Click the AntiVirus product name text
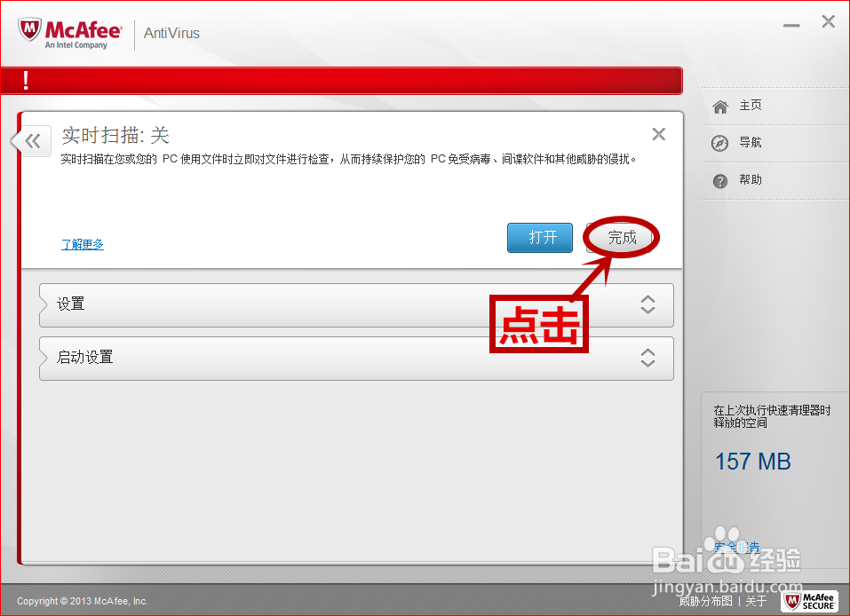 click(171, 33)
